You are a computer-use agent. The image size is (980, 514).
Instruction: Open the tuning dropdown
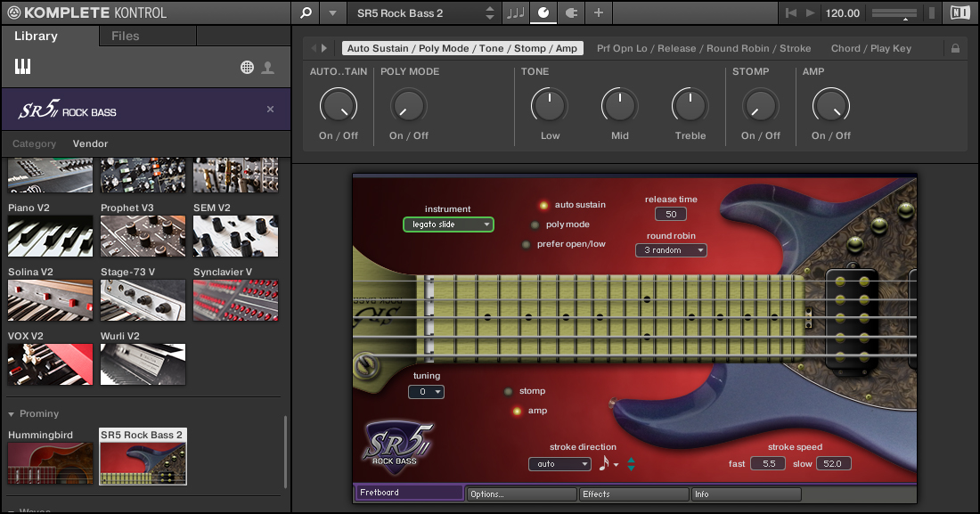[426, 392]
